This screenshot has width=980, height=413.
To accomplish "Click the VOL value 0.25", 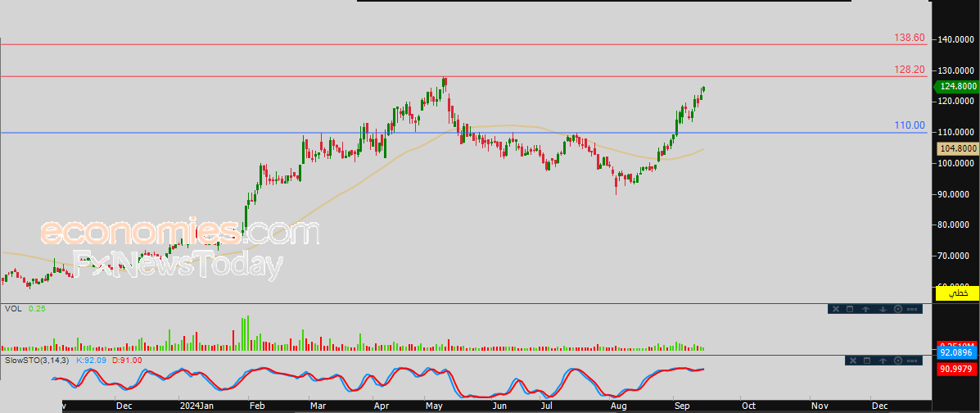I will (37, 308).
